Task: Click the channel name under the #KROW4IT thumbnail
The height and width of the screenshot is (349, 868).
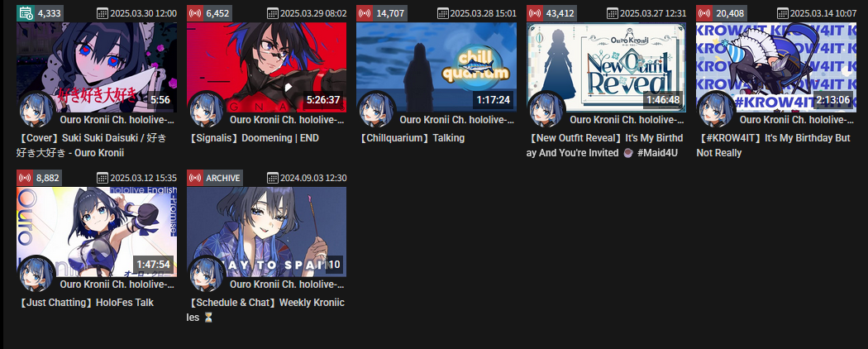Action: pos(797,120)
